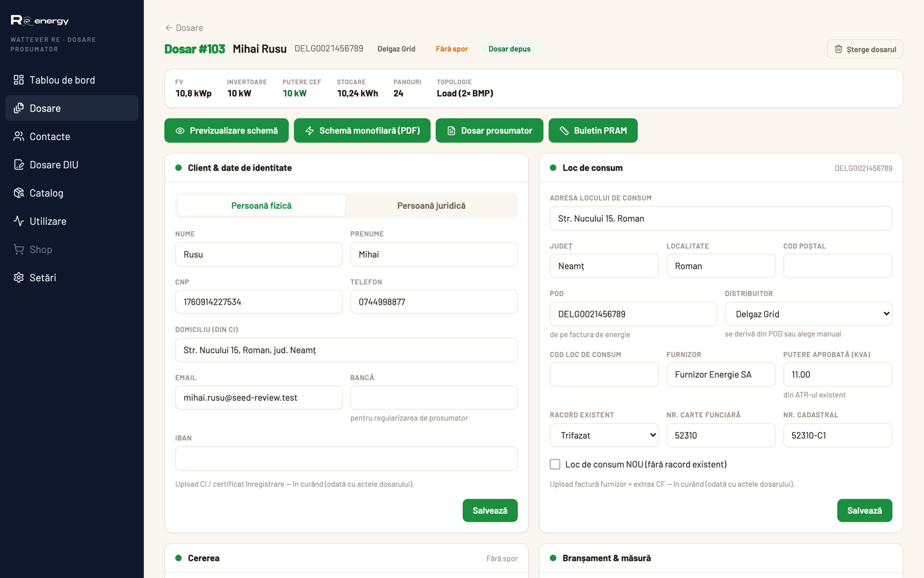Select the Persoană fizică tab

[261, 206]
